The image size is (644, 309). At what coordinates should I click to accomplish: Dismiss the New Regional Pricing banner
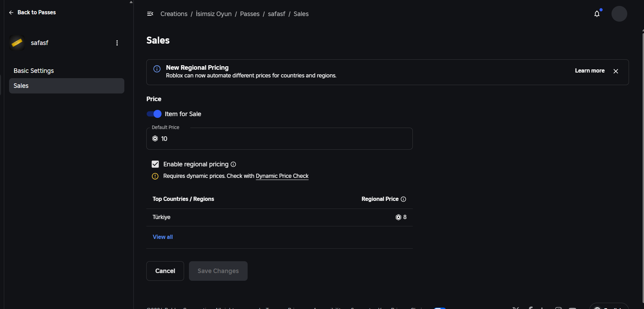point(616,71)
